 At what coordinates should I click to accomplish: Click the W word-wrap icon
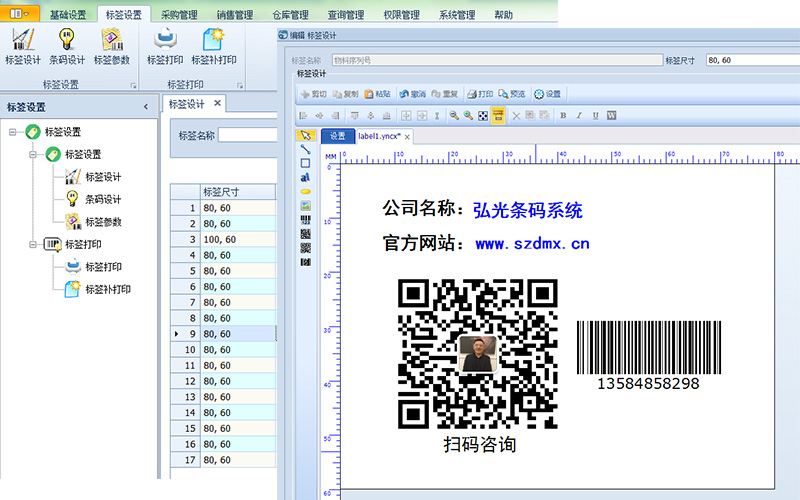tap(612, 116)
